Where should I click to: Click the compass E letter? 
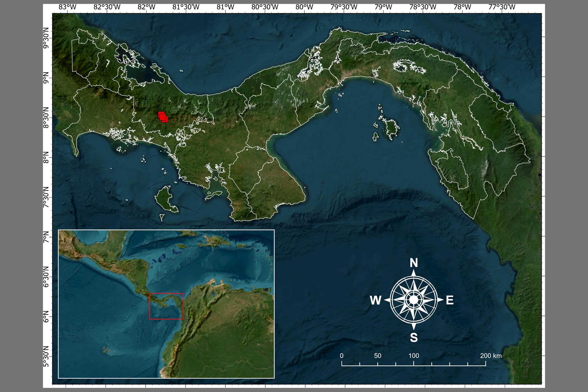(x=449, y=300)
